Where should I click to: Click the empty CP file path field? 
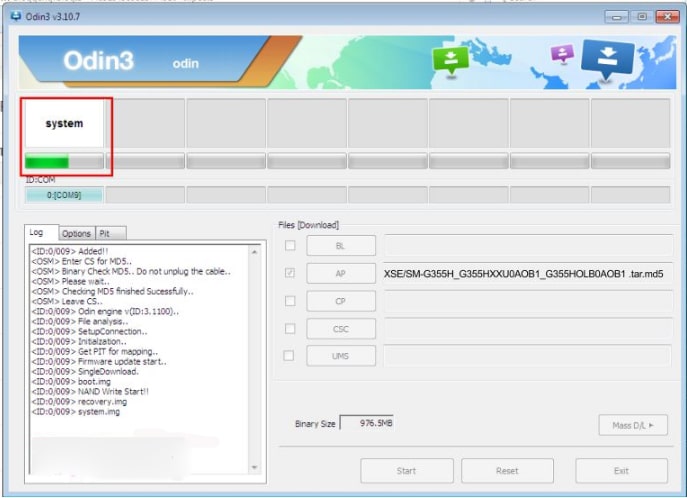tap(528, 301)
